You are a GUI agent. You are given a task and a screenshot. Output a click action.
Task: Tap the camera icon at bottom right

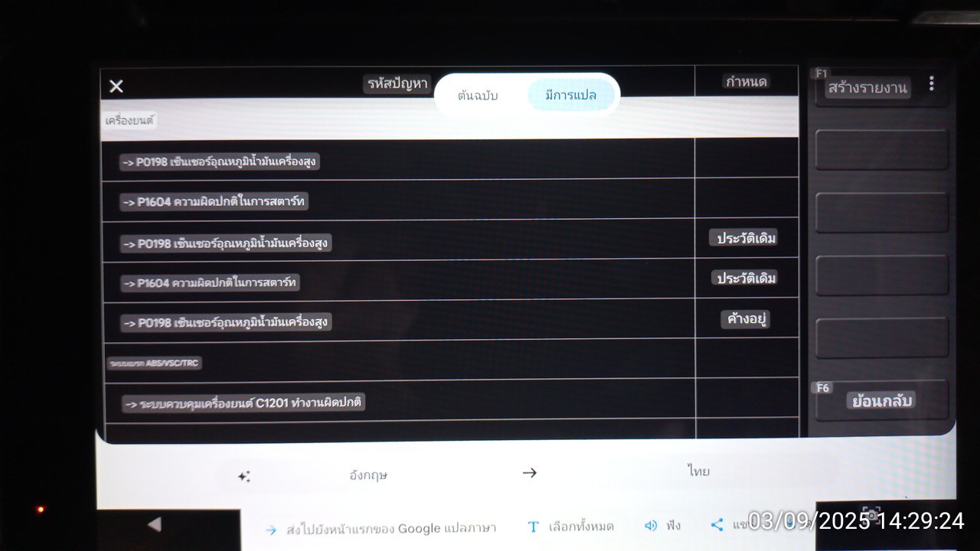point(871,514)
